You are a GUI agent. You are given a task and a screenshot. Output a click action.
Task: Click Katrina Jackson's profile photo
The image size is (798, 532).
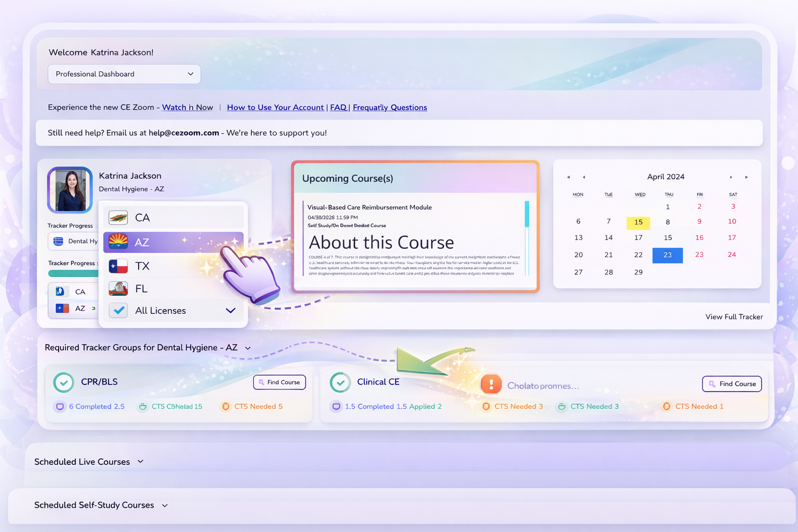70,190
